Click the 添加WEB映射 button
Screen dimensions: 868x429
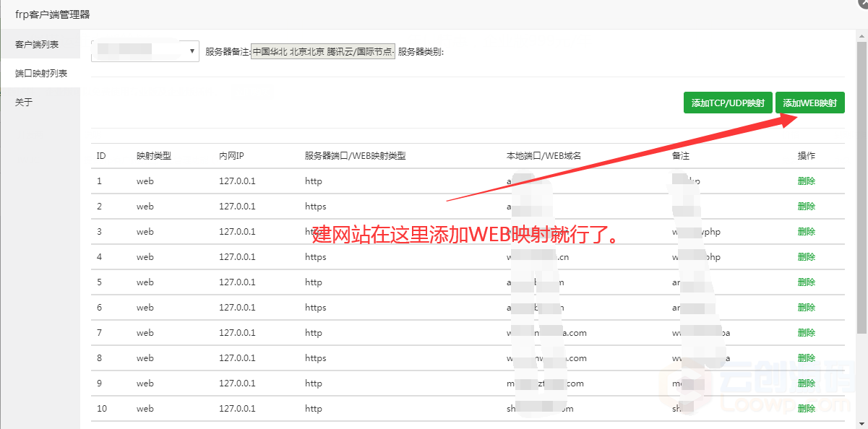click(809, 103)
